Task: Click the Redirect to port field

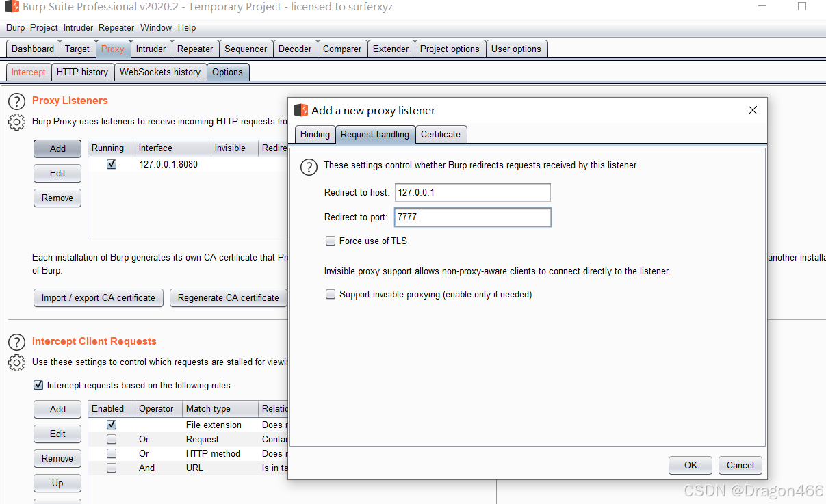Action: [472, 217]
